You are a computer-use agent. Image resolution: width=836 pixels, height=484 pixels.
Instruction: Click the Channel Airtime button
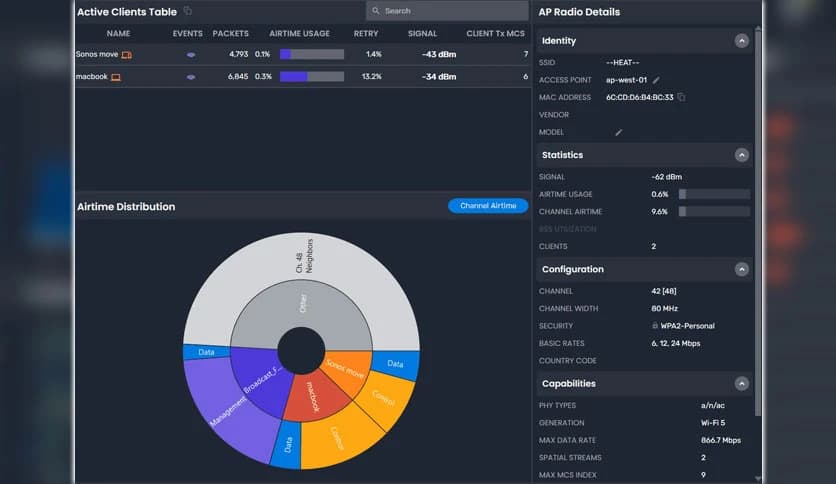click(x=487, y=206)
